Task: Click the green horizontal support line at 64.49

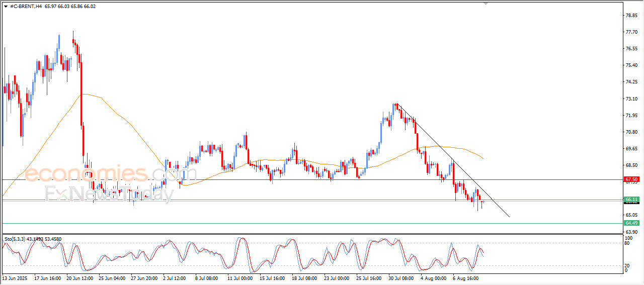Action: coord(312,223)
